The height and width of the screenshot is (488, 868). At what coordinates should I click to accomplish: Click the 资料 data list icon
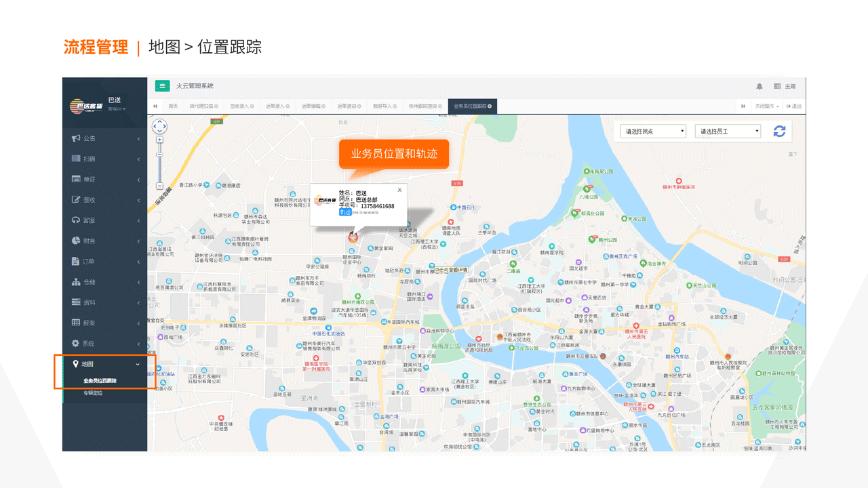tap(76, 302)
